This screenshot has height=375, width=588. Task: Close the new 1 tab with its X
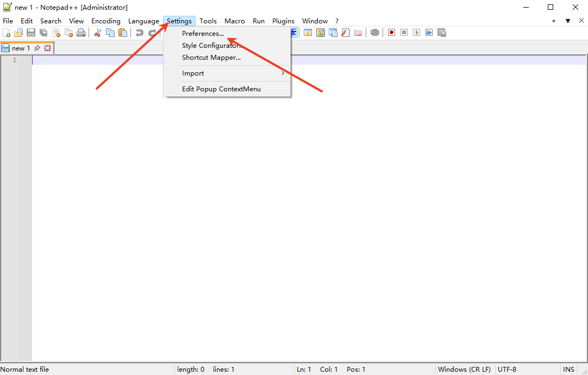click(47, 48)
